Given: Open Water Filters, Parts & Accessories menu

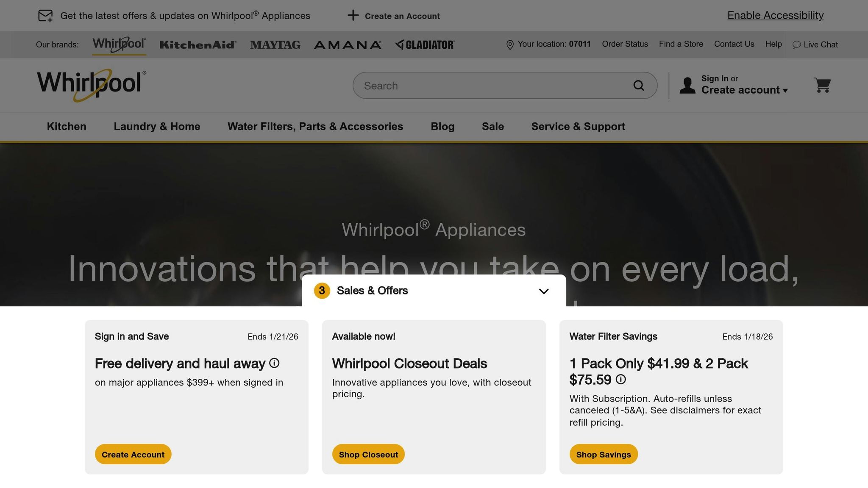Looking at the screenshot, I should click(315, 126).
